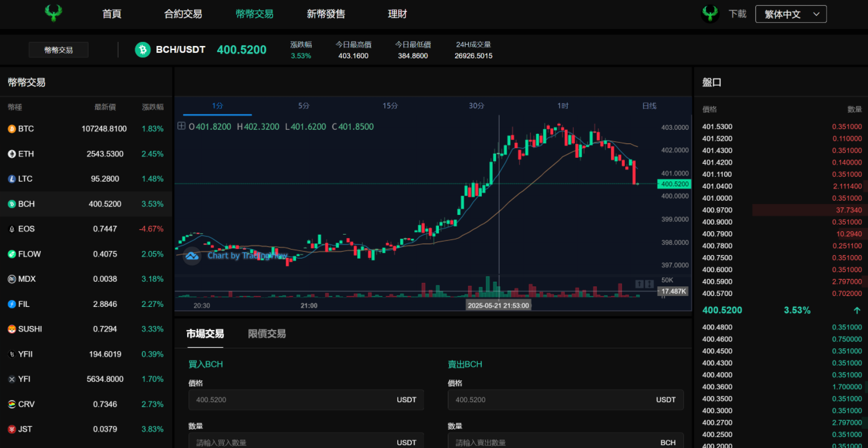The image size is (868, 448).
Task: Click the 400.5200 price label on chart axis
Action: [674, 184]
